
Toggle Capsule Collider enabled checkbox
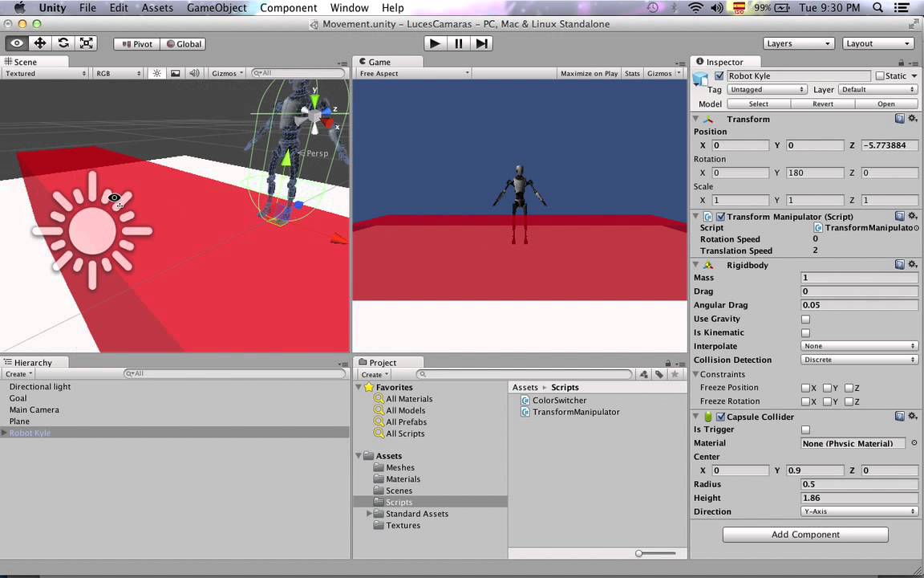point(721,417)
